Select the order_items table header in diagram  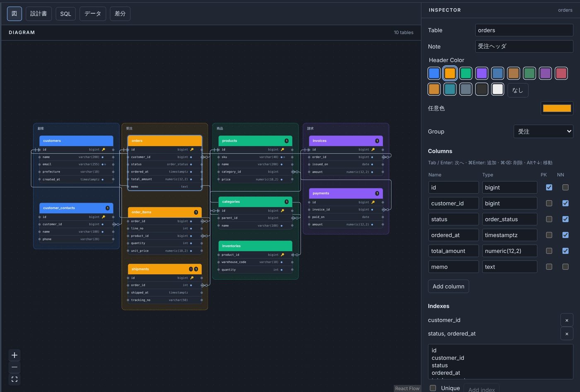pyautogui.click(x=165, y=212)
